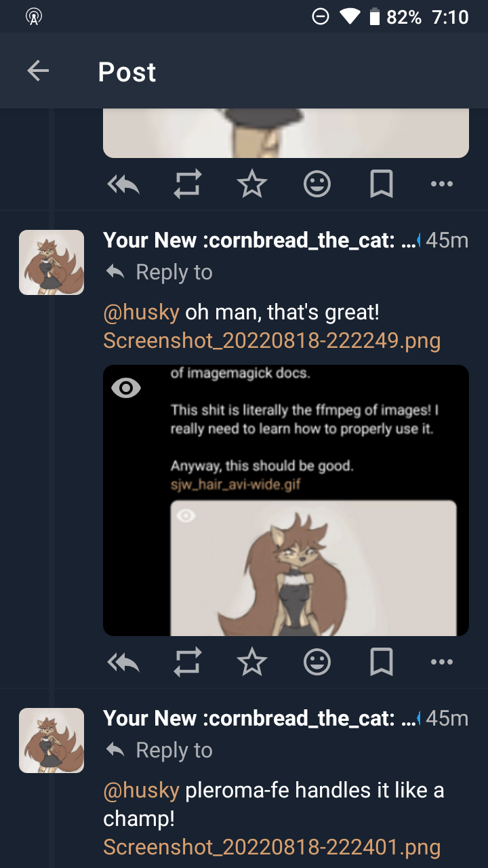The height and width of the screenshot is (868, 488).
Task: Tap the back arrow in Post header
Action: click(x=38, y=71)
